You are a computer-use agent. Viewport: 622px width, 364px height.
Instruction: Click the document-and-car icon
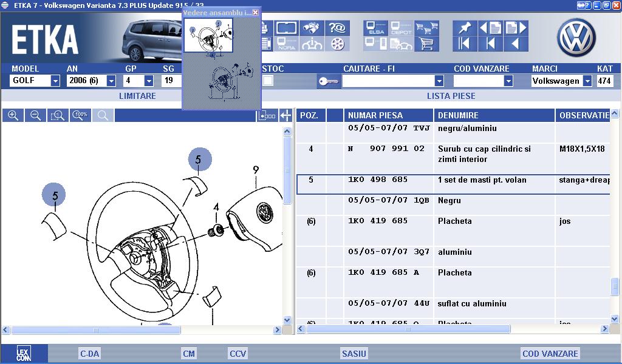coord(401,44)
